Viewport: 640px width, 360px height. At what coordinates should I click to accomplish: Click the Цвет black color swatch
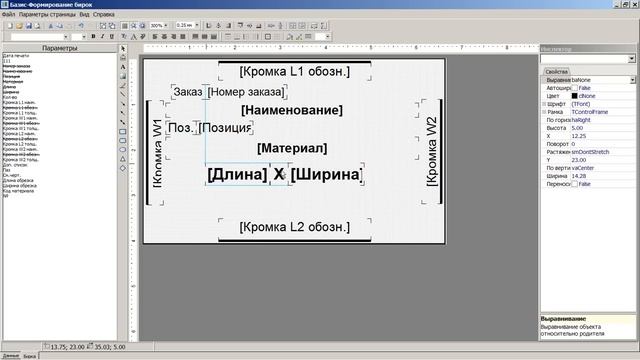coord(574,96)
